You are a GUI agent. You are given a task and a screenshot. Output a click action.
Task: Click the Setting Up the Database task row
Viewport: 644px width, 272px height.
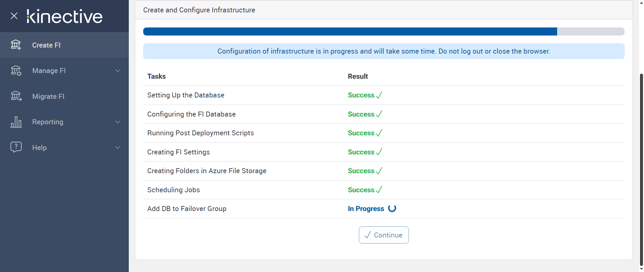coord(186,95)
